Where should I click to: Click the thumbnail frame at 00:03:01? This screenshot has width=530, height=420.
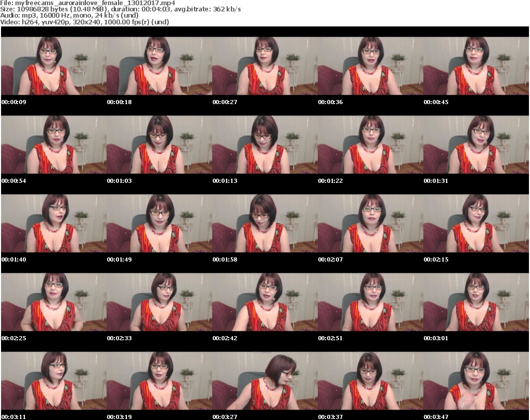point(476,302)
